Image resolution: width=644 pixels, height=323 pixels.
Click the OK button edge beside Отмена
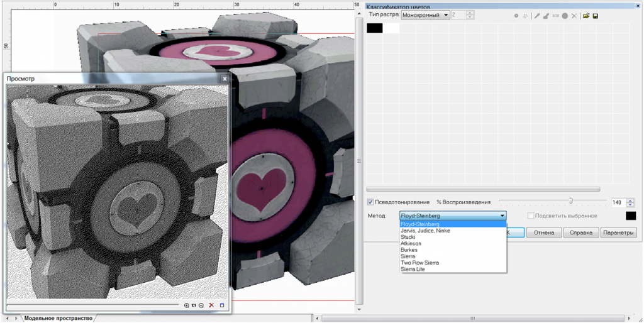516,233
